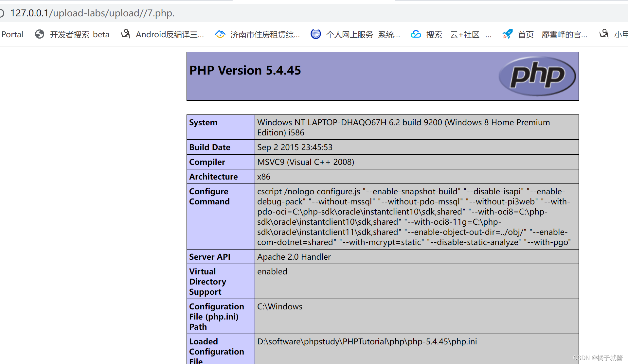
Task: Click icon of Android反编译三 bookmark
Action: pyautogui.click(x=126, y=34)
